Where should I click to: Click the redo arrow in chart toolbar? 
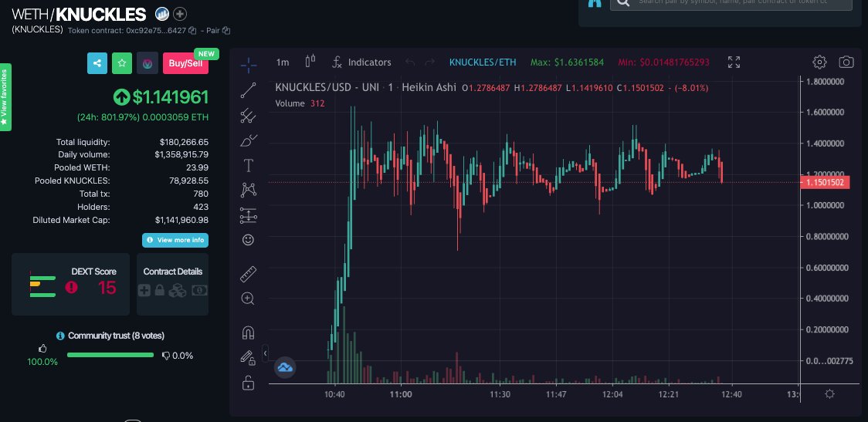pyautogui.click(x=429, y=62)
